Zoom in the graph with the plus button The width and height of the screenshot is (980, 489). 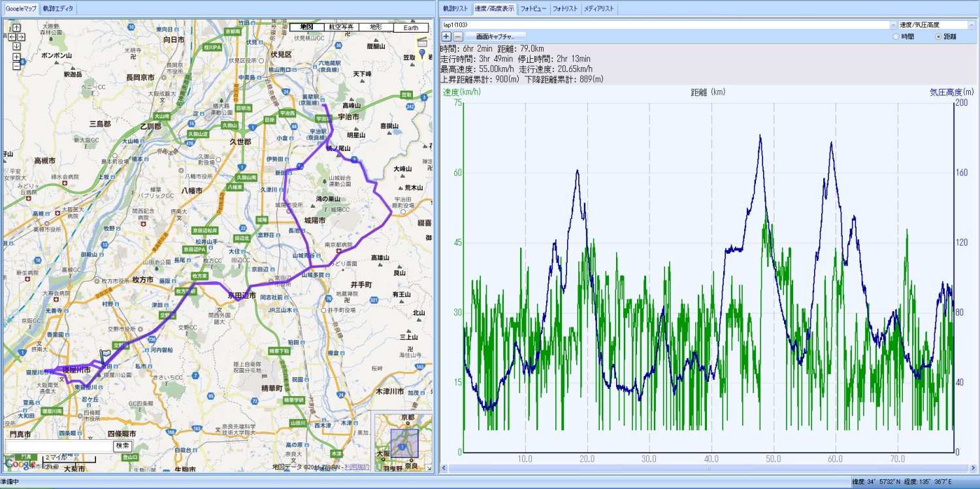[x=446, y=36]
